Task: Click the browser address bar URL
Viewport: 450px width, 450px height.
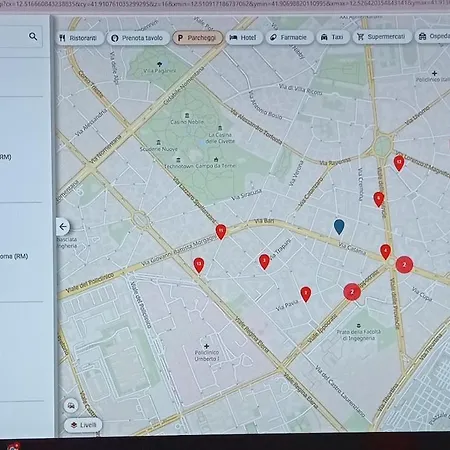Action: [x=225, y=4]
